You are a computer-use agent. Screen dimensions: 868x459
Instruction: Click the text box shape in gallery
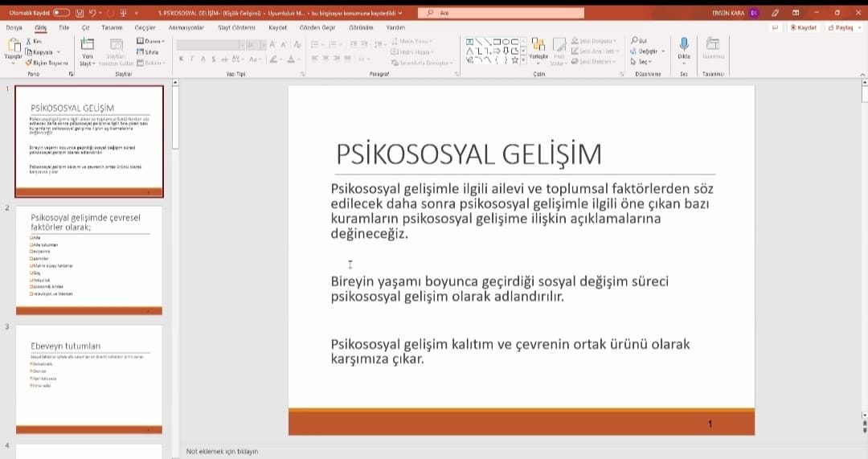(469, 42)
